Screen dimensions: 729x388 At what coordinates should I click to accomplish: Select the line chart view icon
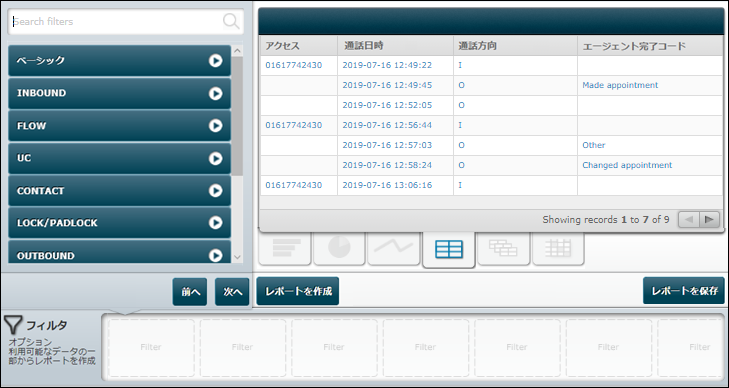394,249
